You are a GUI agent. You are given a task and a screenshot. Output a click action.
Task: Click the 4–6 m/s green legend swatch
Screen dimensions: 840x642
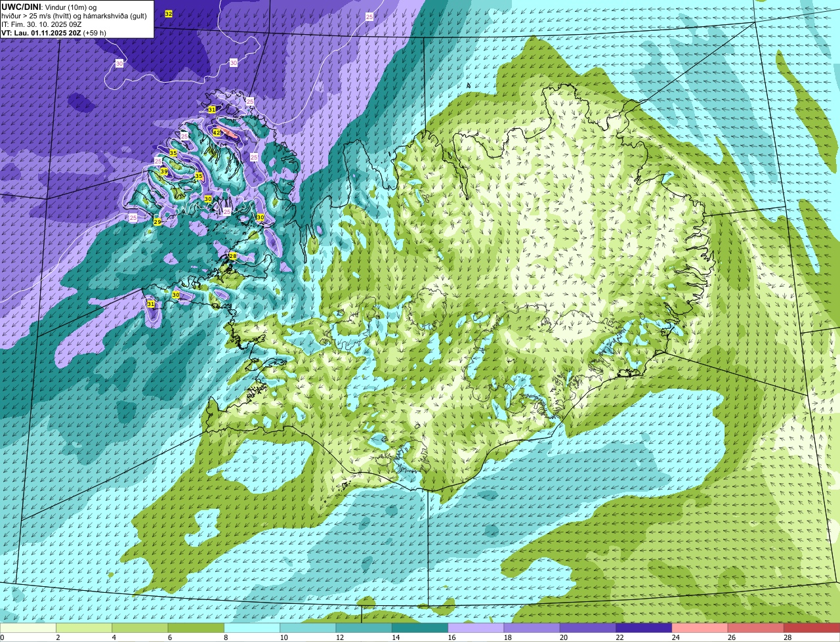tap(140, 628)
